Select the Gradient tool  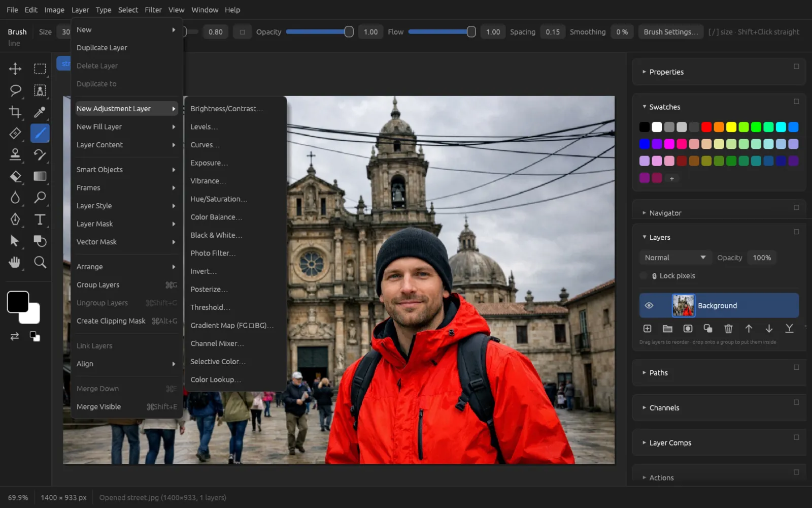pyautogui.click(x=40, y=176)
